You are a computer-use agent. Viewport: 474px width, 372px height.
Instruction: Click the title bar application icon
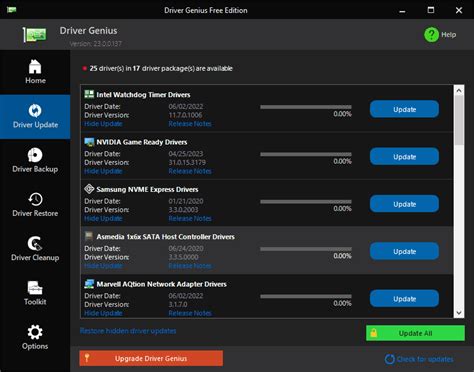(x=11, y=10)
